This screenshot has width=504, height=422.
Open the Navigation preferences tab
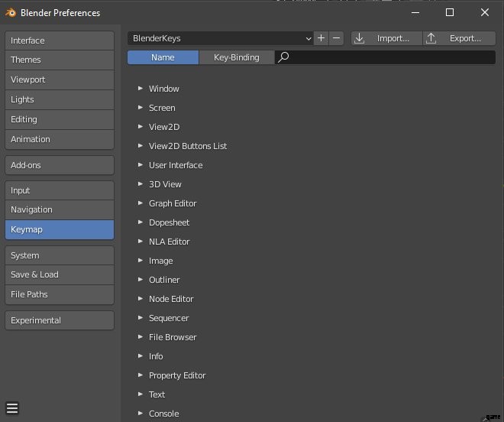tap(60, 209)
